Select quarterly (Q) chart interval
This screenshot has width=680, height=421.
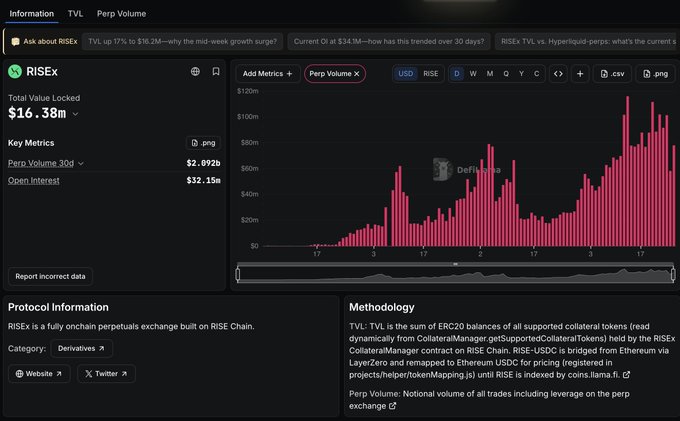[506, 74]
